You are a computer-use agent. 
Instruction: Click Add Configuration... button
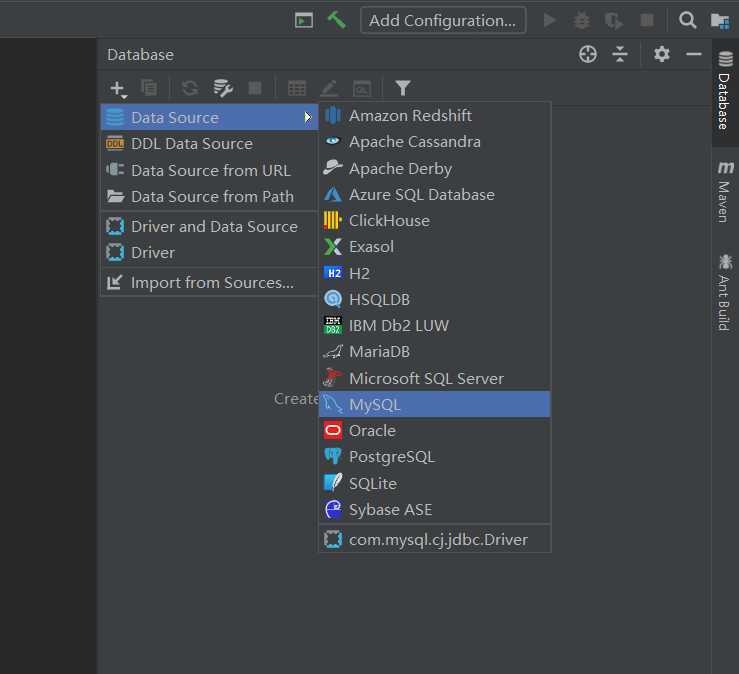[x=443, y=20]
